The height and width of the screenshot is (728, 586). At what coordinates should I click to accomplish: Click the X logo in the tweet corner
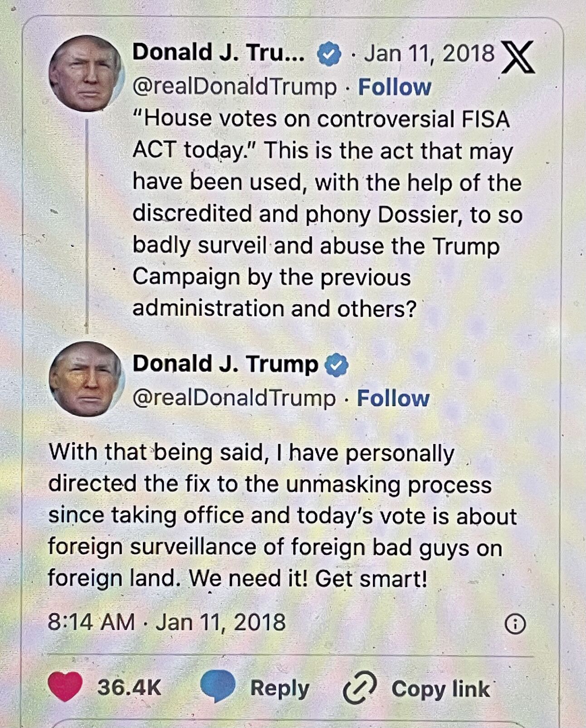pos(518,57)
